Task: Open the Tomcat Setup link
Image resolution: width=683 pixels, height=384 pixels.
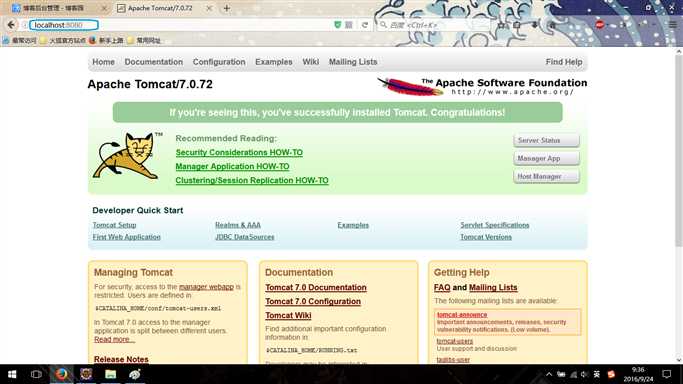Action: pyautogui.click(x=114, y=225)
